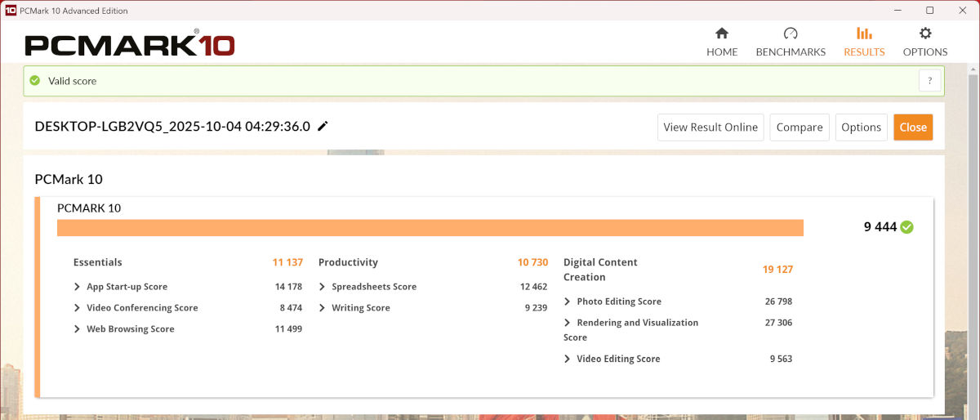Viewport: 980px width, 420px height.
Task: Click the Rendering value 27 306
Action: point(778,323)
